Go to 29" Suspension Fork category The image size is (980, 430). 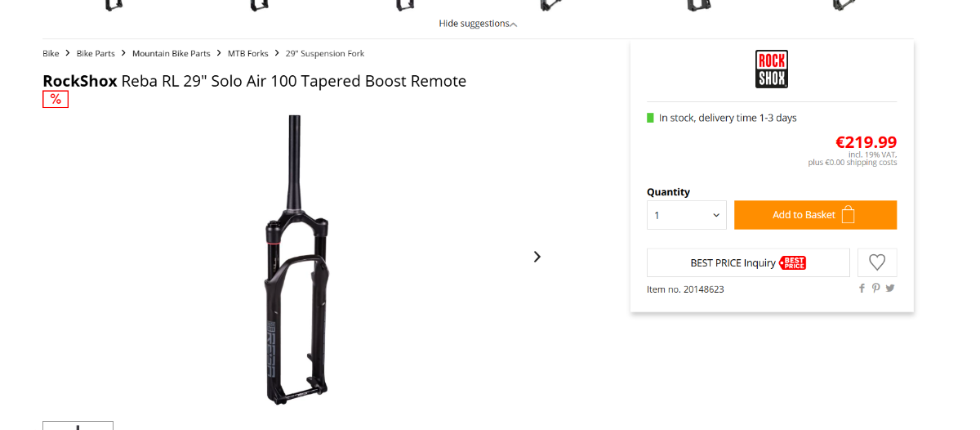[325, 53]
